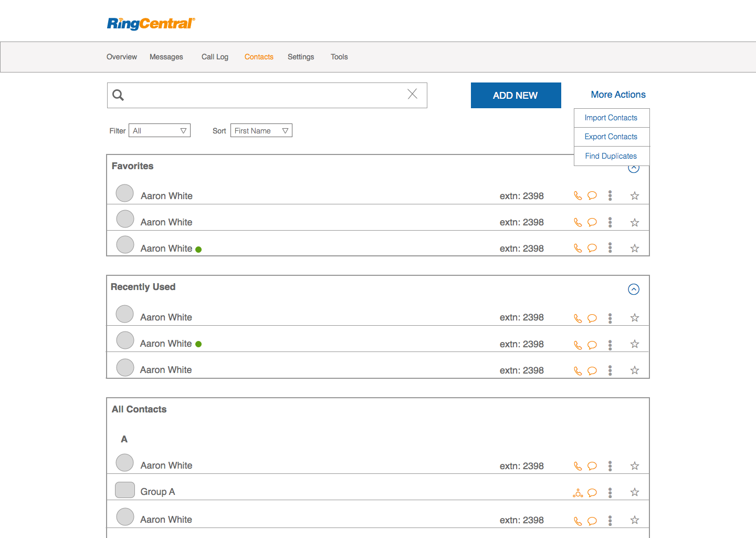
Task: Click avatar of online Favorites Aaron White
Action: [125, 244]
